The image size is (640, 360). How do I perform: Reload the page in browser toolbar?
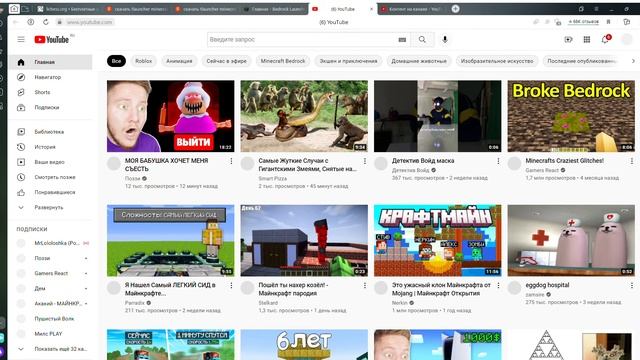(x=46, y=22)
